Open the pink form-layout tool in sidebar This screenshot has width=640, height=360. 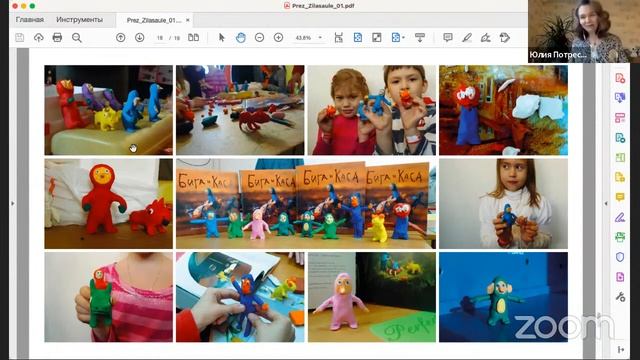pyautogui.click(x=620, y=118)
